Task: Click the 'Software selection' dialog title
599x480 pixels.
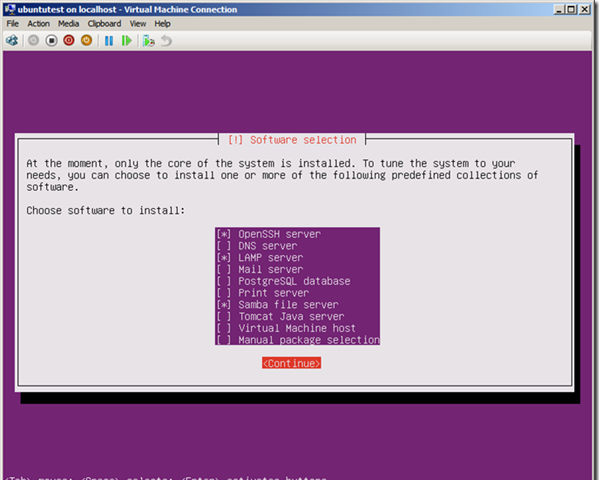Action: click(303, 140)
